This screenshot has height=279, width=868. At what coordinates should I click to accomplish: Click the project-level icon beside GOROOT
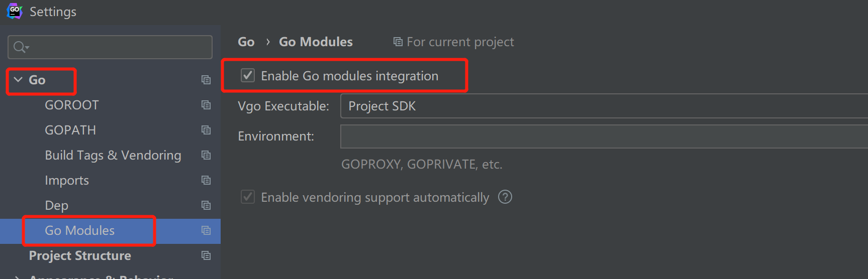[x=206, y=105]
